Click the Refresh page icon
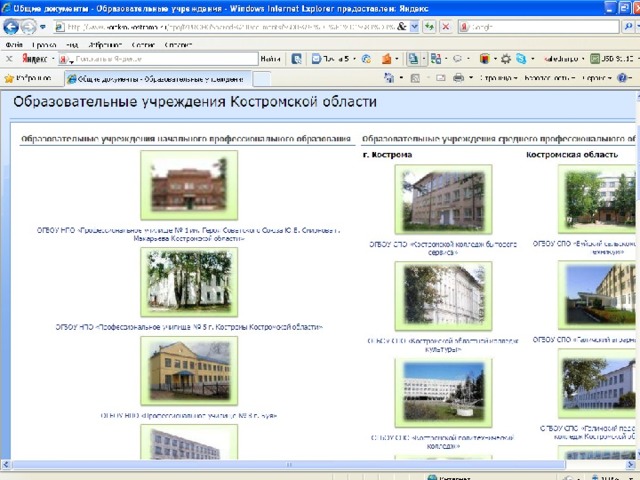Viewport: 640px width, 480px height. pos(429,27)
